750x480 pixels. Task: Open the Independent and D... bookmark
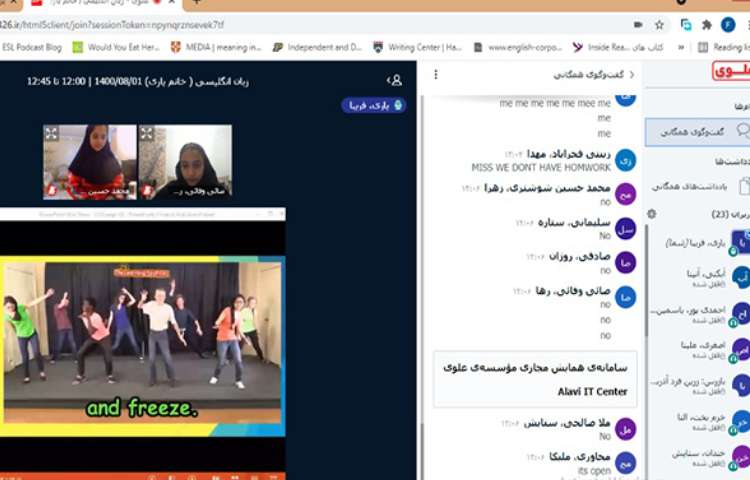[318, 47]
